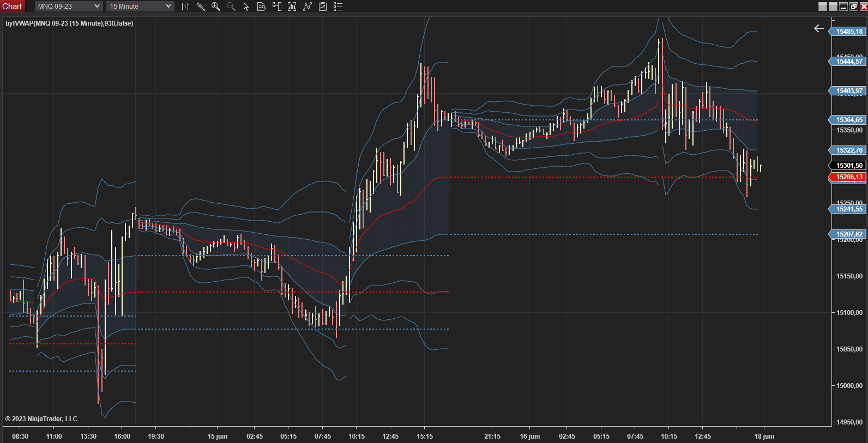Click the 15207,62 price marker
The image size is (868, 443).
847,234
